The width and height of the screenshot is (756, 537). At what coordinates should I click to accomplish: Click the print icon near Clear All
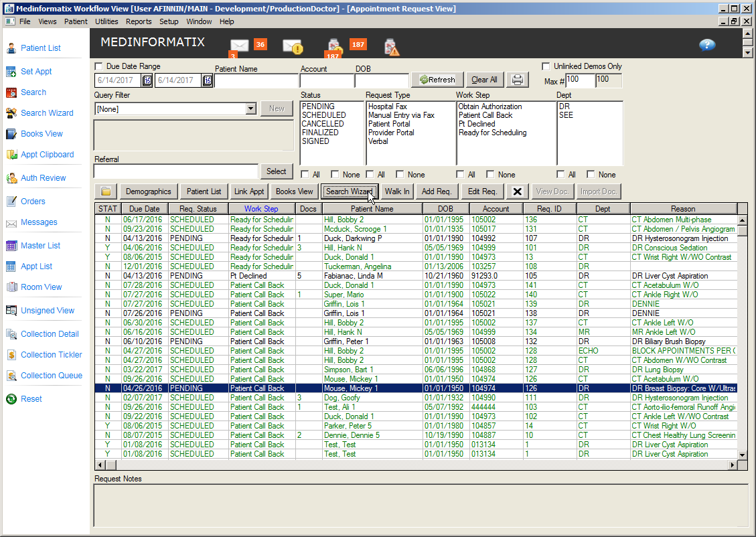(517, 79)
